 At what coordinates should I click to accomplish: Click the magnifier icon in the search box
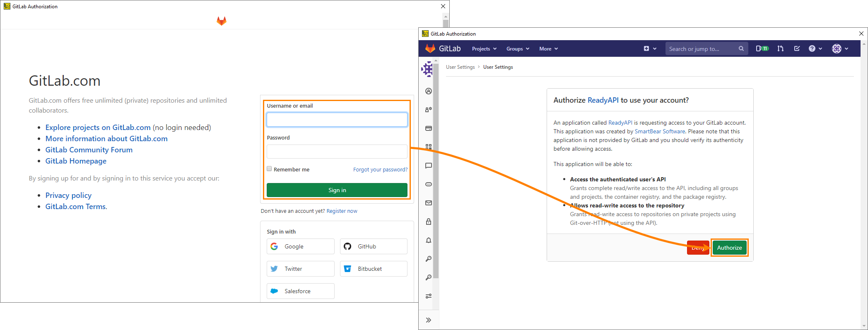click(x=741, y=48)
